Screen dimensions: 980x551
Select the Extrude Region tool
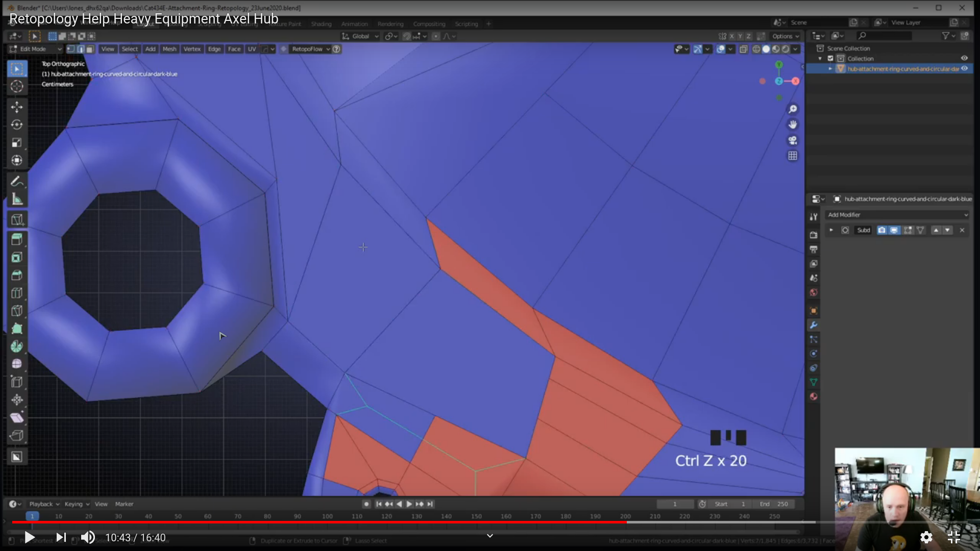(x=17, y=239)
